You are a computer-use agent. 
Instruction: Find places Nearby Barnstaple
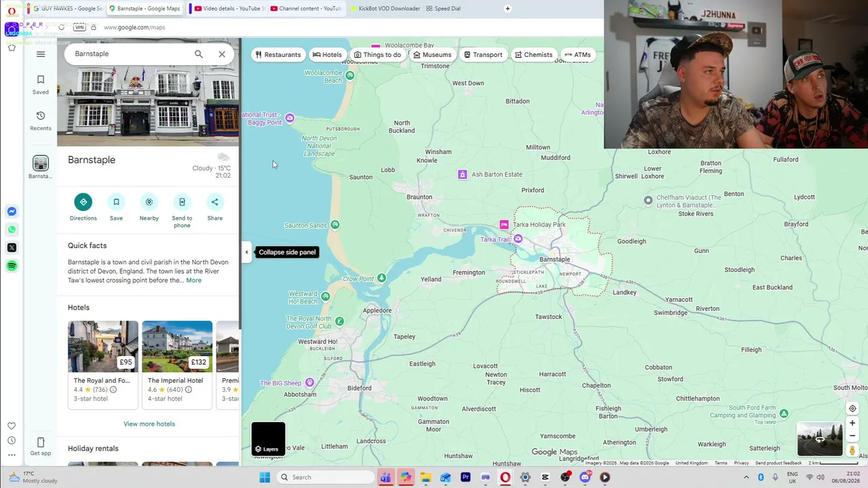click(149, 202)
